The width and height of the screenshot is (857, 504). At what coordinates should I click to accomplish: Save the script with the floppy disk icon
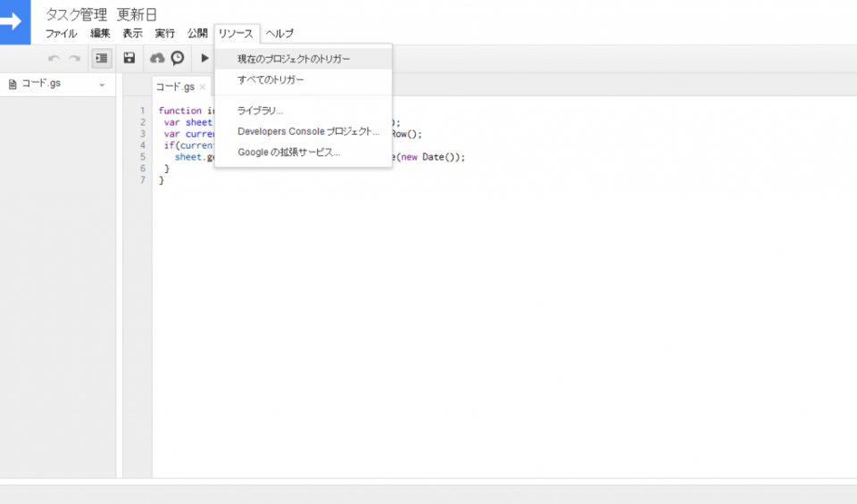(129, 58)
